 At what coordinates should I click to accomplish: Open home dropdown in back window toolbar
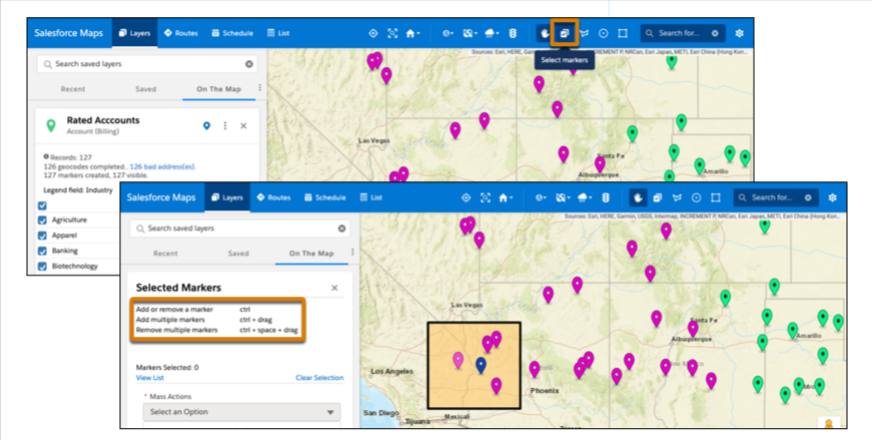[413, 33]
